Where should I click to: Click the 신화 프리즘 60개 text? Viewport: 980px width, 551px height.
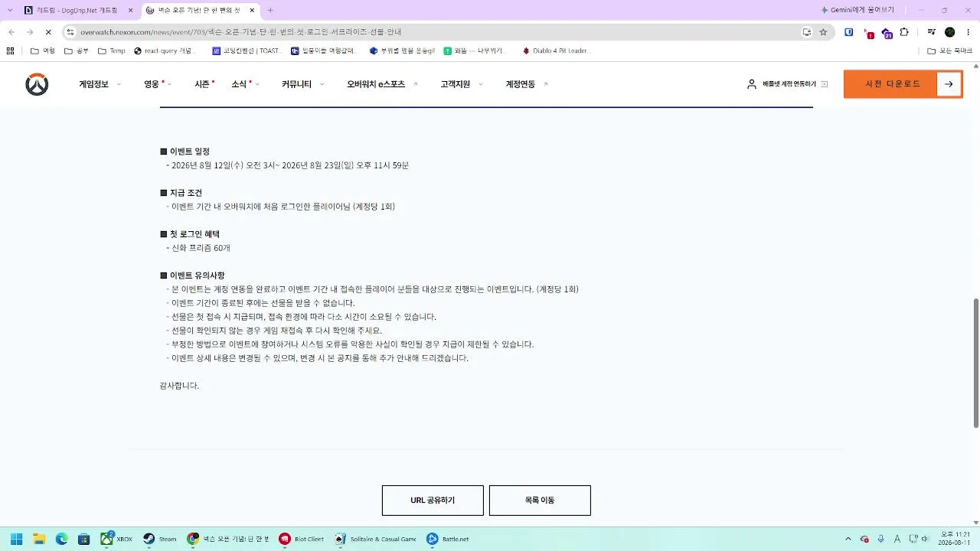tap(201, 248)
